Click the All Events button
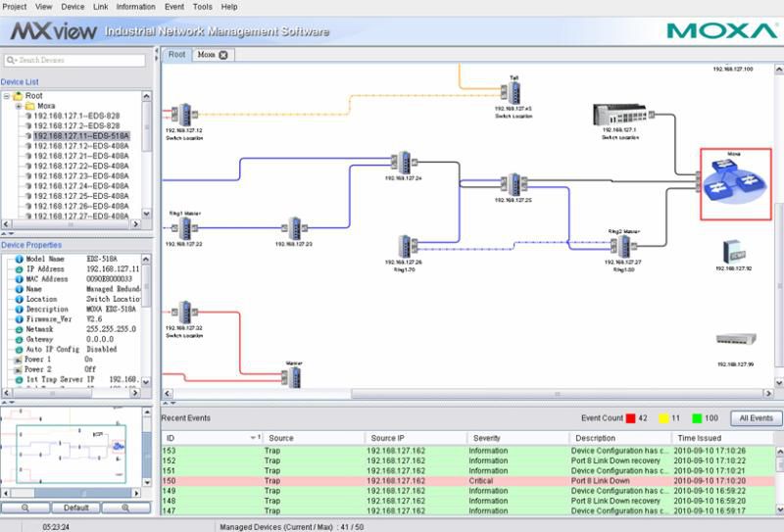This screenshot has height=532, width=784. coord(756,418)
